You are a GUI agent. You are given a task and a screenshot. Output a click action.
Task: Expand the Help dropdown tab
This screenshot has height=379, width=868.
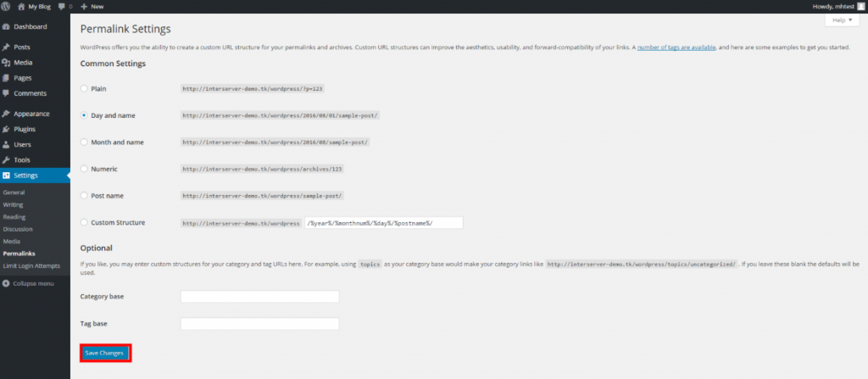(x=843, y=20)
